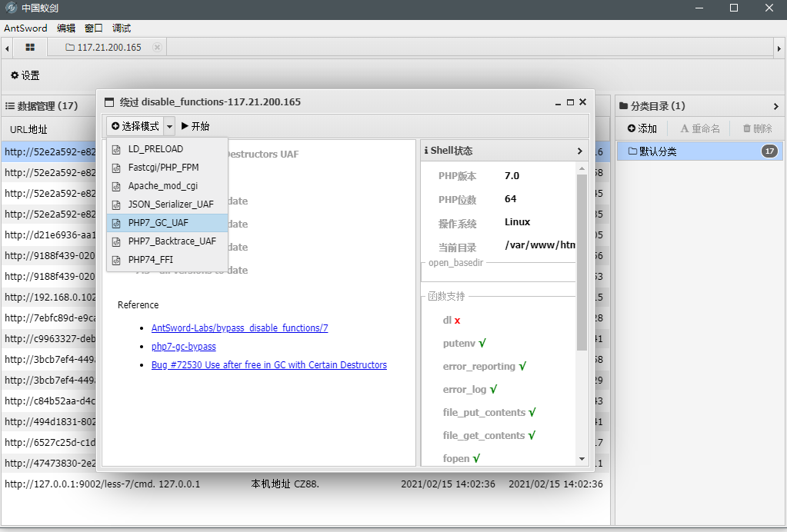787x532 pixels.
Task: Collapse the Shell状态 panel chevron
Action: coord(579,151)
